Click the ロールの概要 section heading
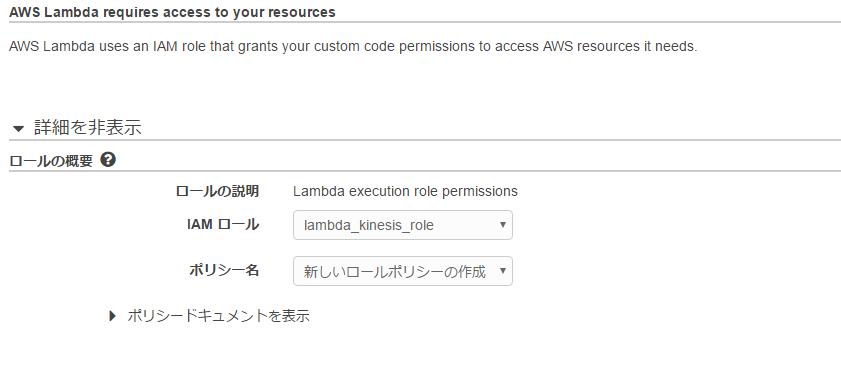 coord(51,161)
